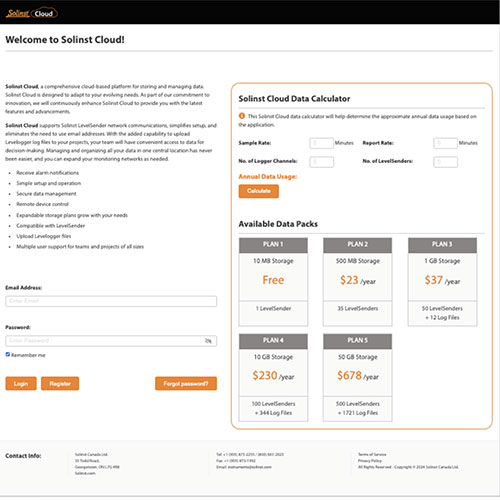The width and height of the screenshot is (500, 501).
Task: Toggle password visibility eye icon
Action: pos(208,341)
